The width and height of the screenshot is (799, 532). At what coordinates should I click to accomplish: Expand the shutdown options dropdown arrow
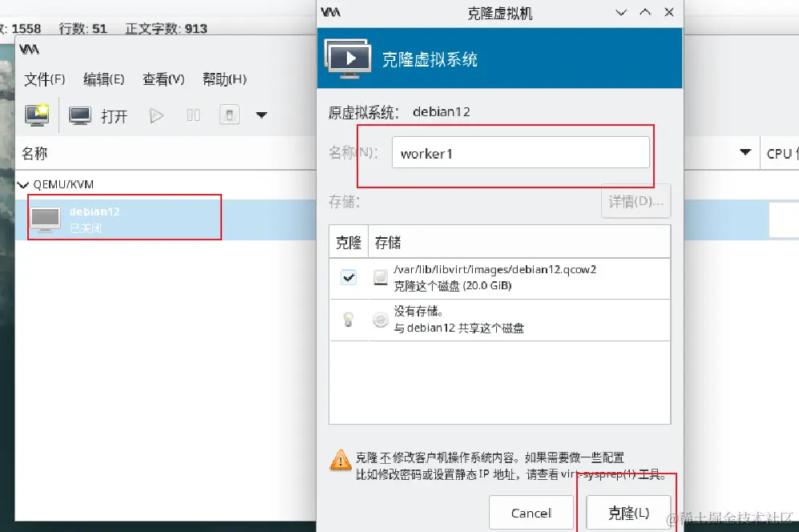click(261, 115)
